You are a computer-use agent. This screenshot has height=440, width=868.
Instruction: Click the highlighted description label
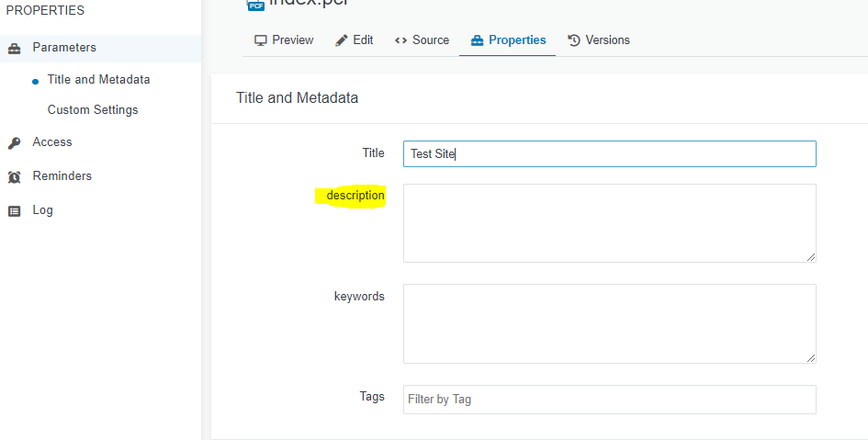pos(355,196)
